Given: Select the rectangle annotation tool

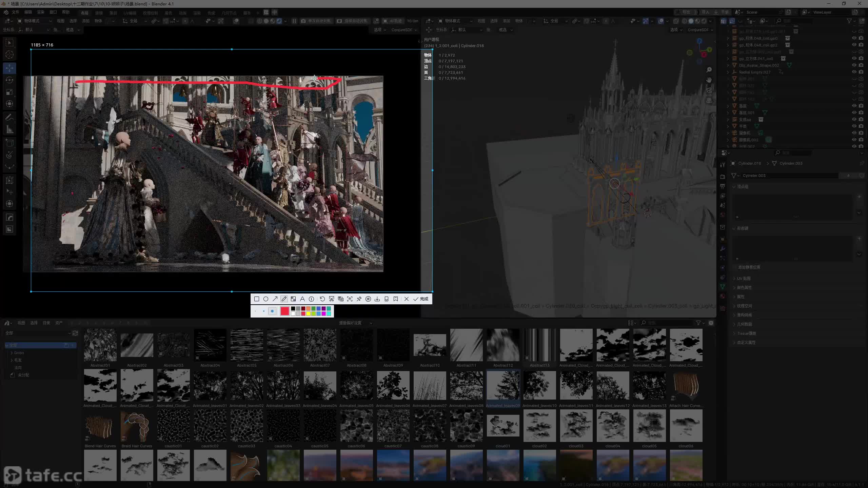Looking at the screenshot, I should 257,299.
